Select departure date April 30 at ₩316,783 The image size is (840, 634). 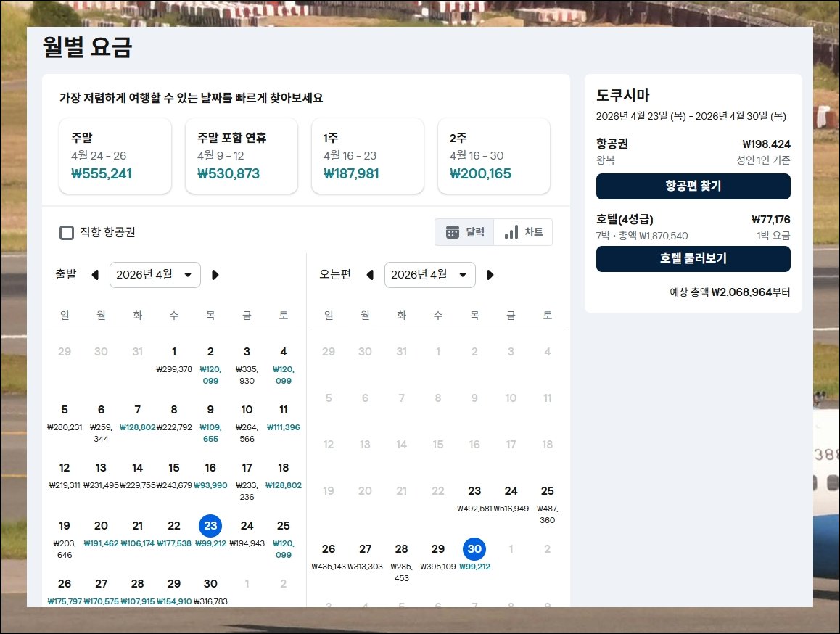pos(210,590)
